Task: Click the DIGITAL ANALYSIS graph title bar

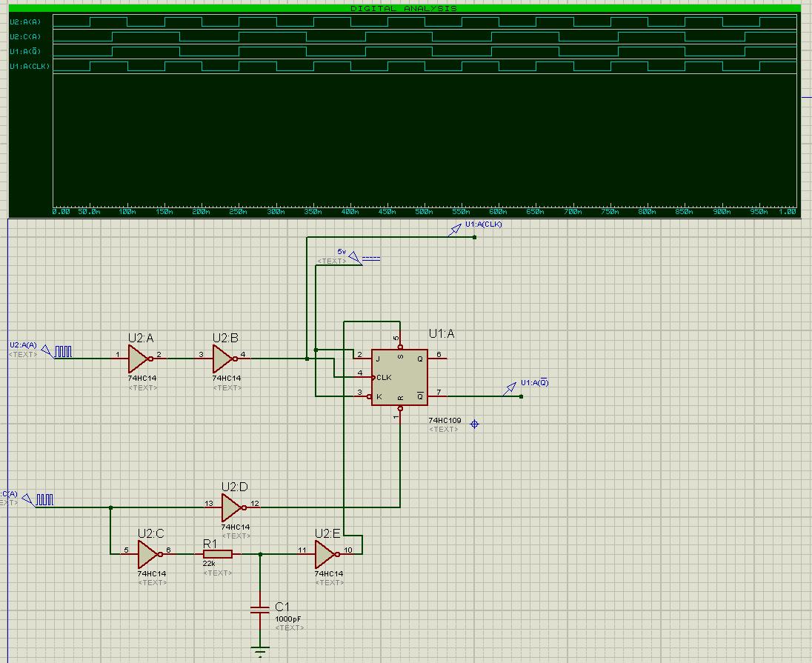Action: click(404, 8)
